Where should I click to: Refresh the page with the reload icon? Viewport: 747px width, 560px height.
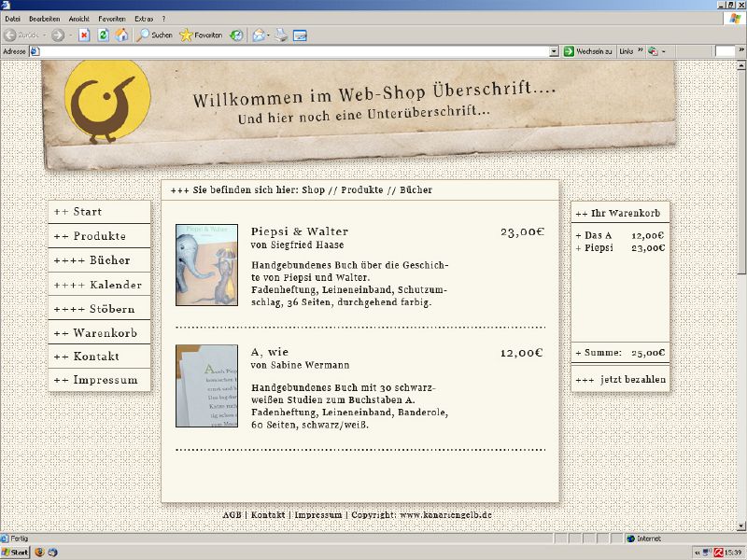coord(103,35)
